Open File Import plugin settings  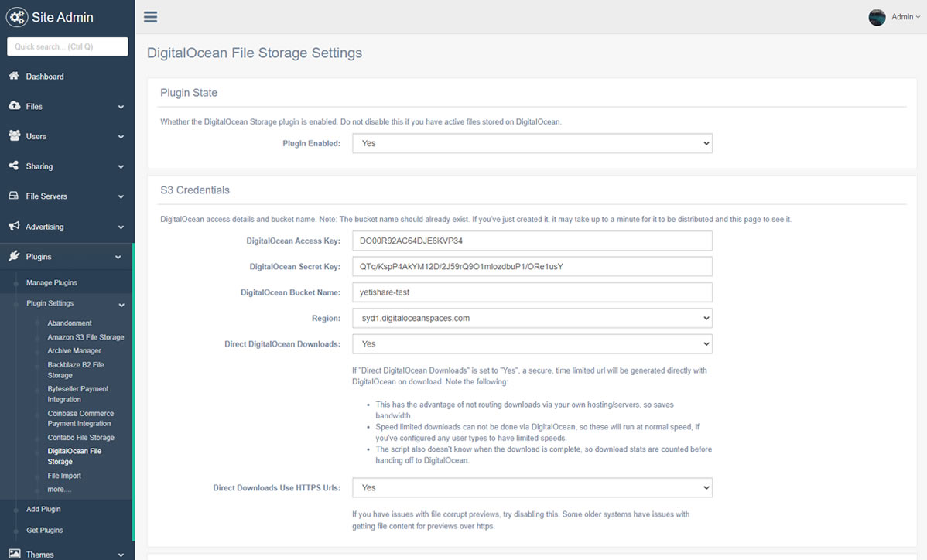(x=64, y=476)
